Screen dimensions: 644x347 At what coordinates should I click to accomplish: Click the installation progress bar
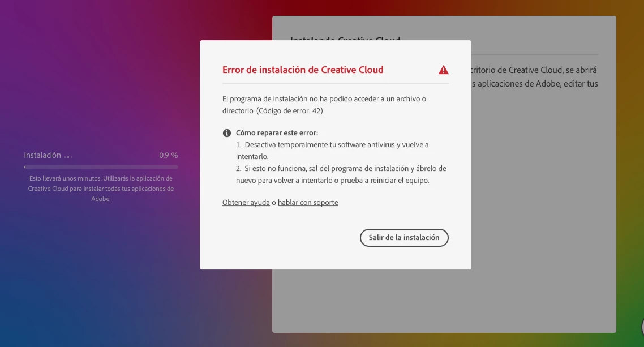tap(101, 167)
